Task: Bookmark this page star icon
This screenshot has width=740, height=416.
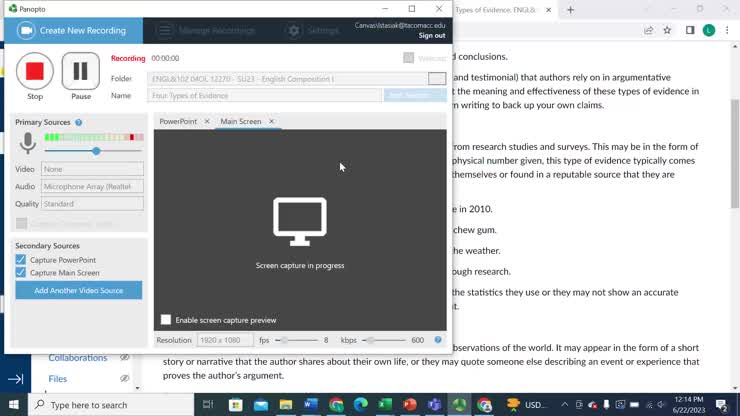Action: pos(667,31)
